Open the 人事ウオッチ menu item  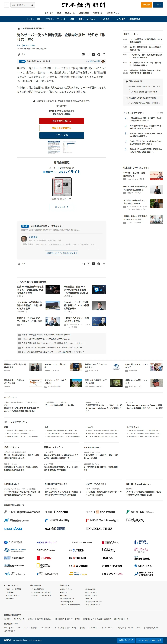[98, 13]
